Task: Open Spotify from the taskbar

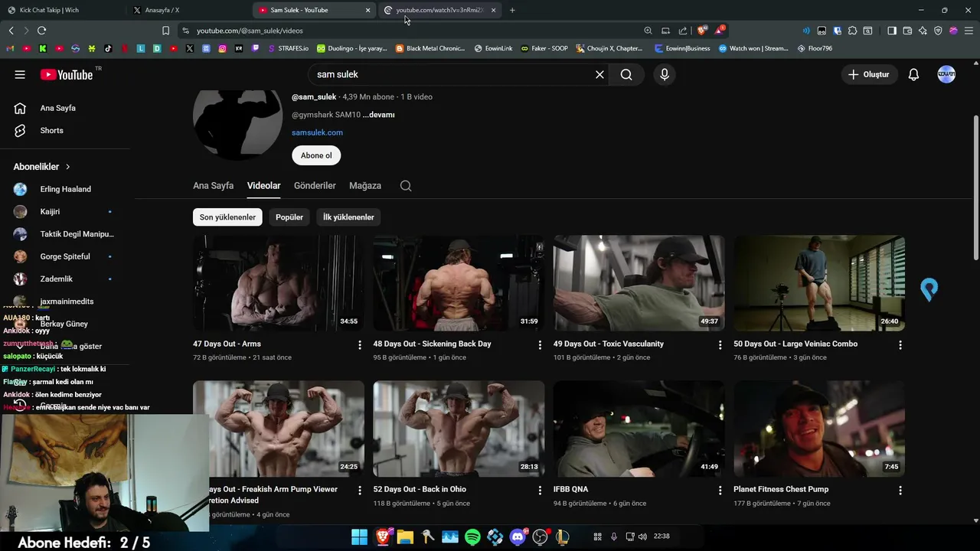Action: click(x=472, y=537)
